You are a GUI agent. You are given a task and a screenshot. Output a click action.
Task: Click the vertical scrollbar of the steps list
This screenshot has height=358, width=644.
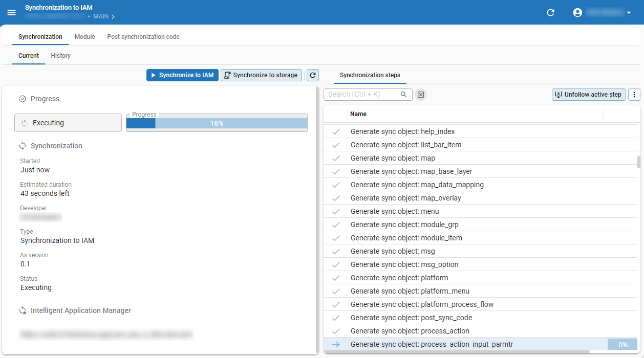[639, 162]
